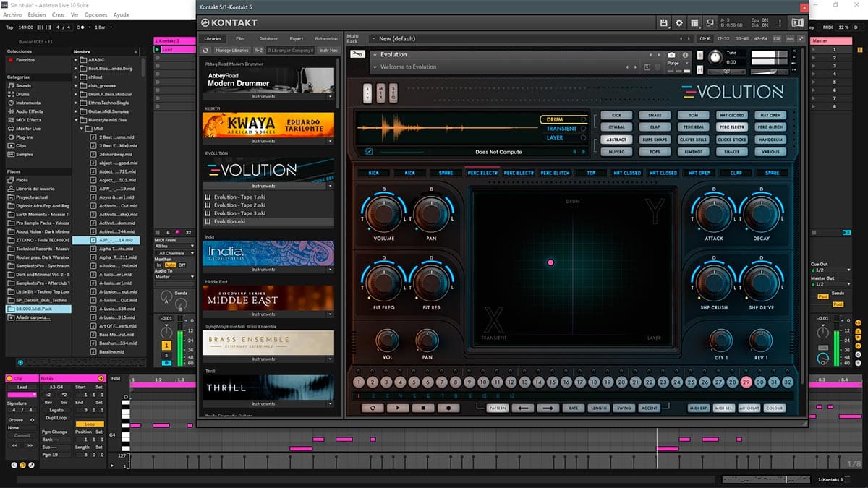868x488 pixels.
Task: Click the sequencer play button
Action: click(398, 408)
